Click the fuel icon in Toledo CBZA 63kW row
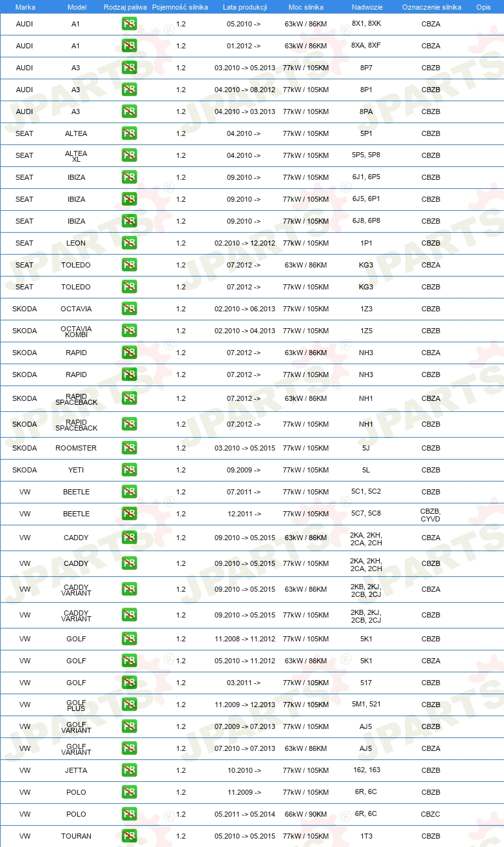The height and width of the screenshot is (847, 504). [129, 265]
